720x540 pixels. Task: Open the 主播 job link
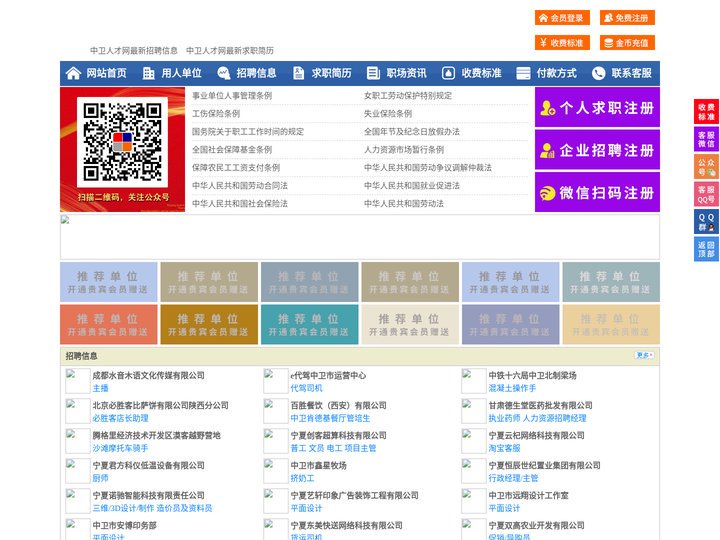point(100,388)
